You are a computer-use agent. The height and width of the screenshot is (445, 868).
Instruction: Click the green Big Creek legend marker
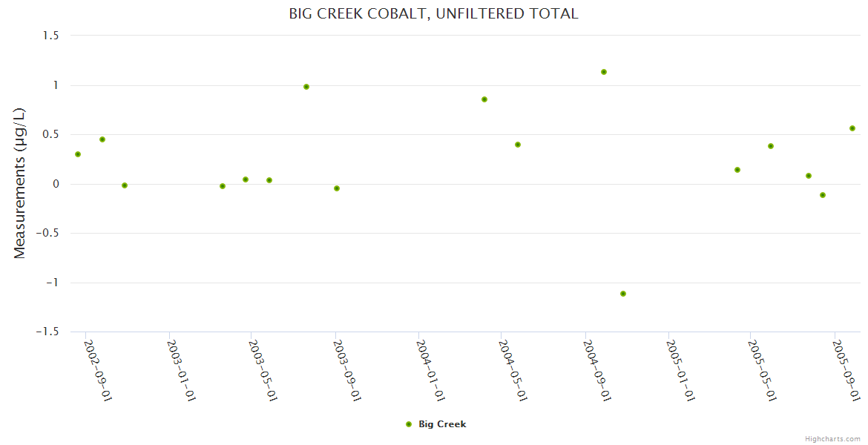point(408,424)
